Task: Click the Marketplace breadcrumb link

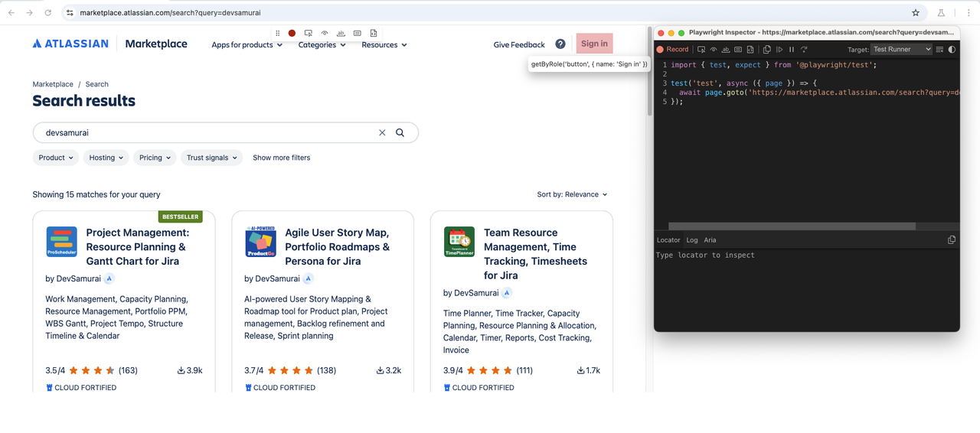Action: pyautogui.click(x=53, y=84)
